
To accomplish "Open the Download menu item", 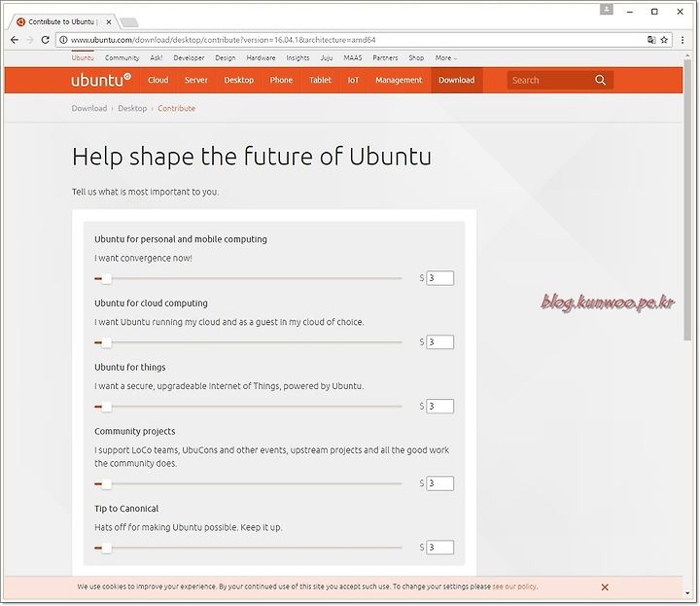I will 456,80.
